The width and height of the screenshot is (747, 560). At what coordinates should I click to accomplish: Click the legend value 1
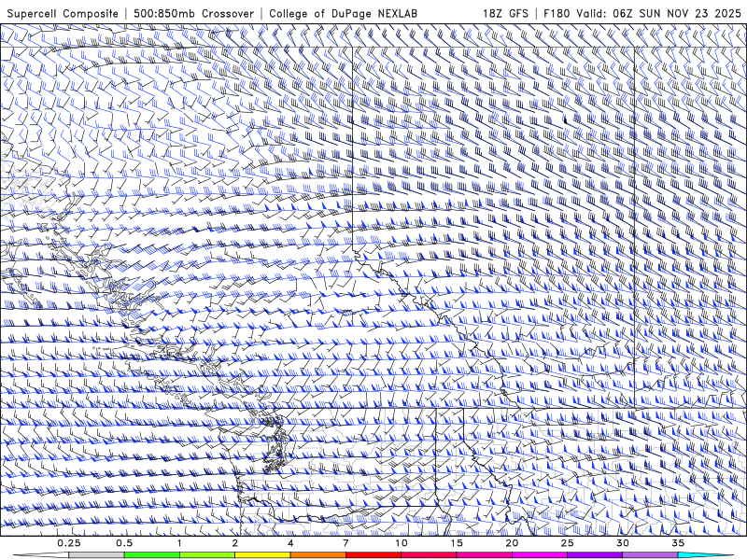coord(179,543)
